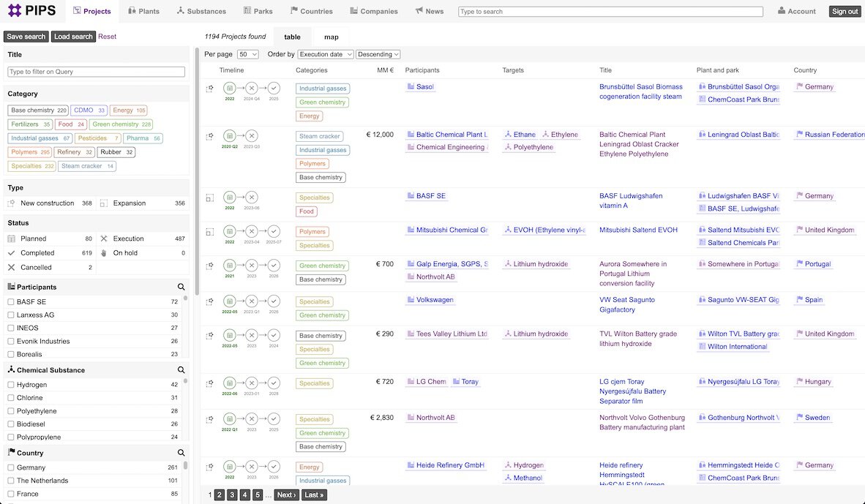865x504 pixels.
Task: Check the BASF SE participant checkbox
Action: click(11, 301)
